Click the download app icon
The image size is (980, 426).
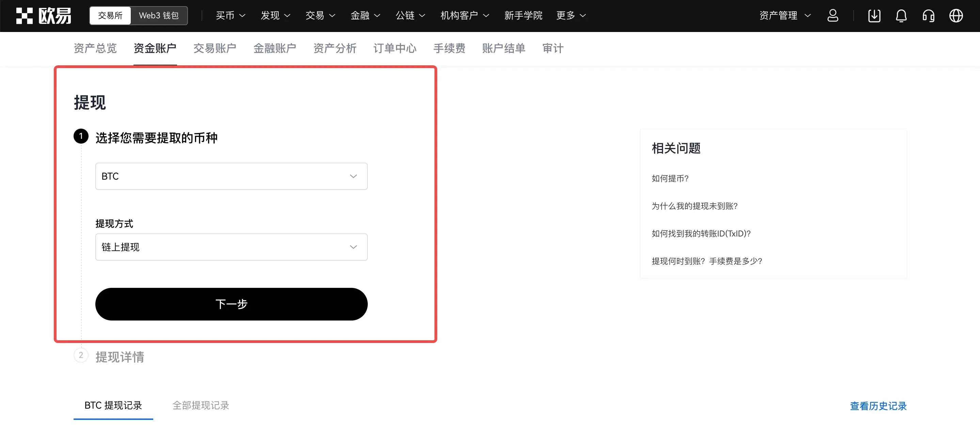click(x=874, y=16)
